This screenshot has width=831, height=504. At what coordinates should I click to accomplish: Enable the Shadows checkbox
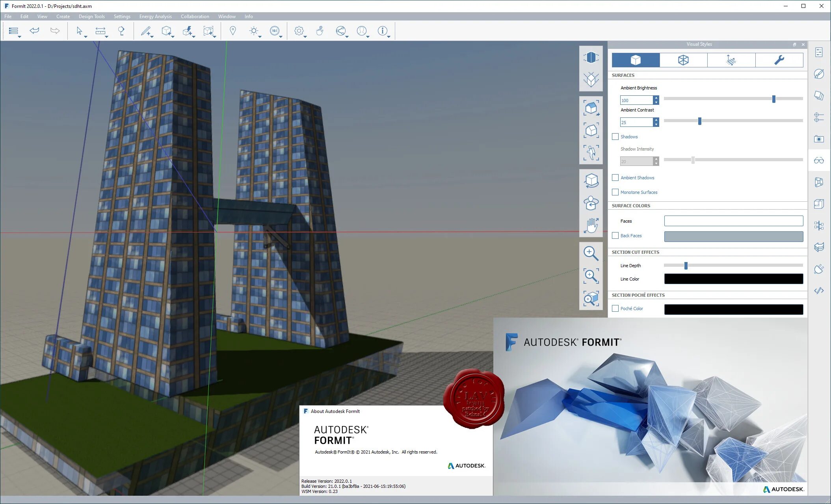[615, 137]
